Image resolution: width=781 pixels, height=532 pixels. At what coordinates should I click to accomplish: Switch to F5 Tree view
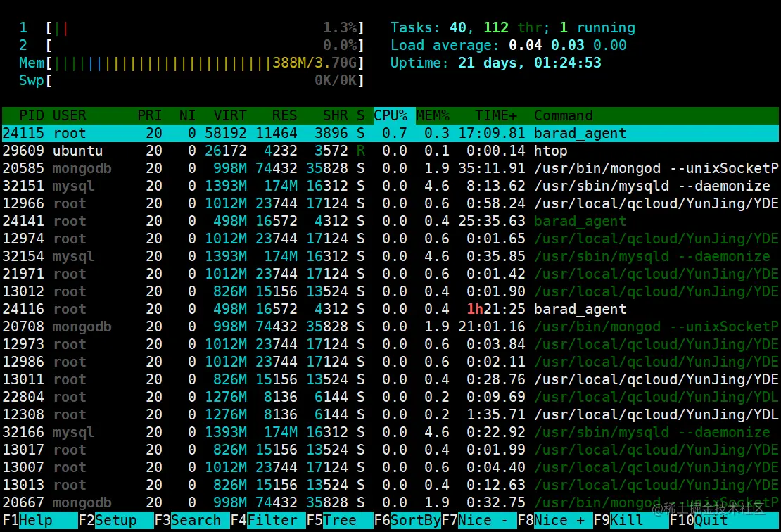340,520
